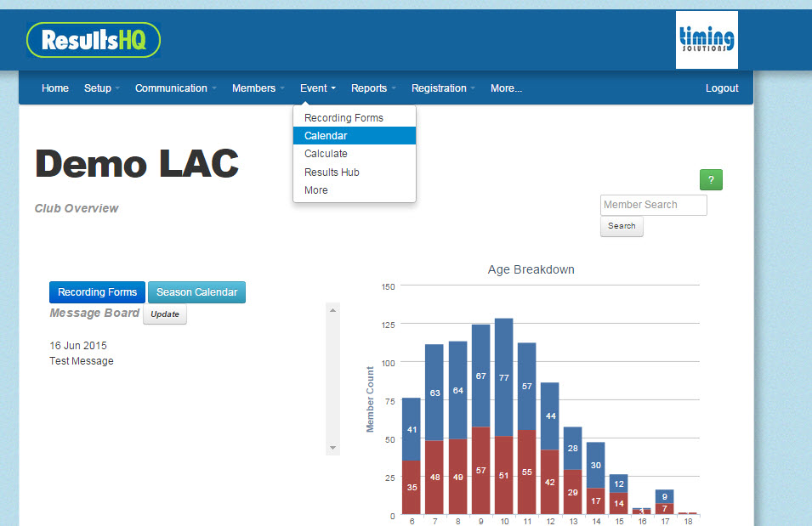Open the Timing Solutions logo link
The width and height of the screenshot is (812, 526).
pyautogui.click(x=707, y=39)
